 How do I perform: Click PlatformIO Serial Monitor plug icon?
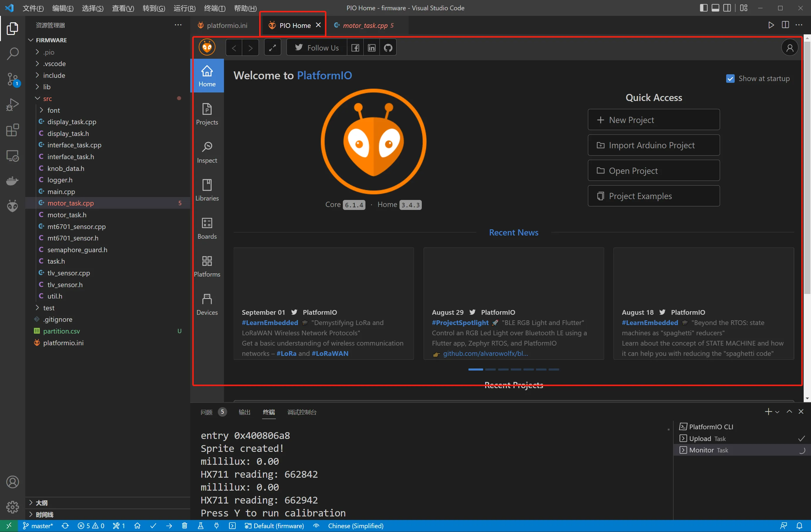[x=216, y=526]
